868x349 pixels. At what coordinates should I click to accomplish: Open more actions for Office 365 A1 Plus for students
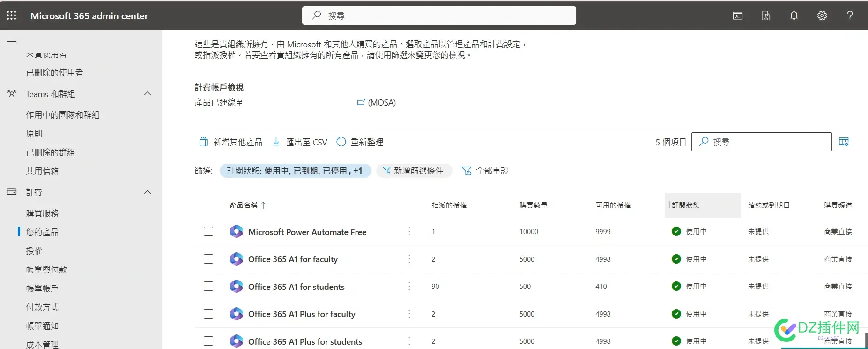pyautogui.click(x=409, y=341)
